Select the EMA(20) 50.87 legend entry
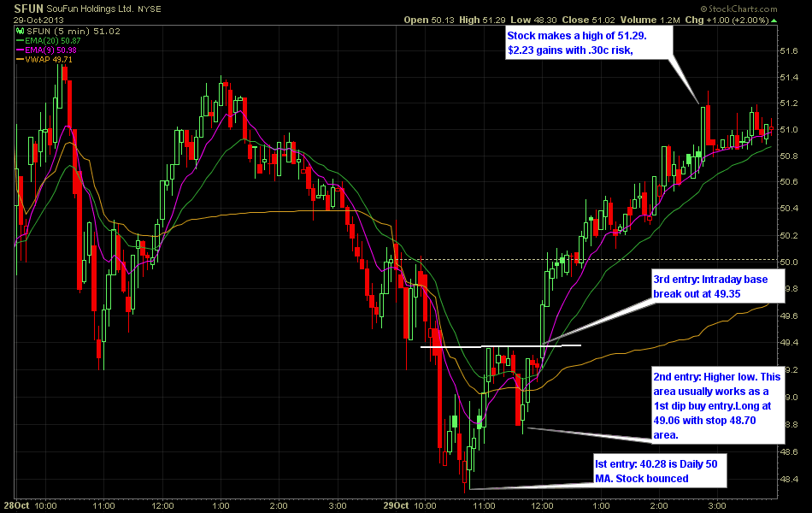Viewport: 812px width, 513px height. click(x=53, y=40)
